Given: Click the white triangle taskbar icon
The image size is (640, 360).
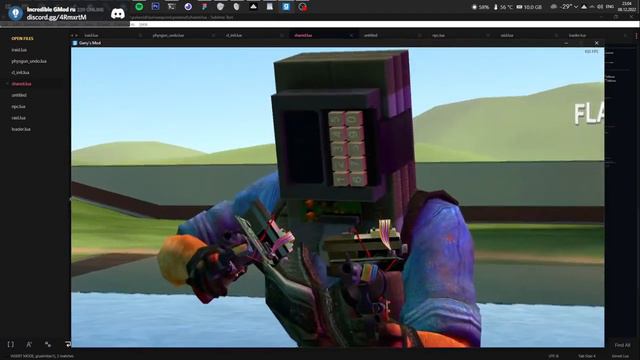Looking at the screenshot, I should tap(253, 7).
